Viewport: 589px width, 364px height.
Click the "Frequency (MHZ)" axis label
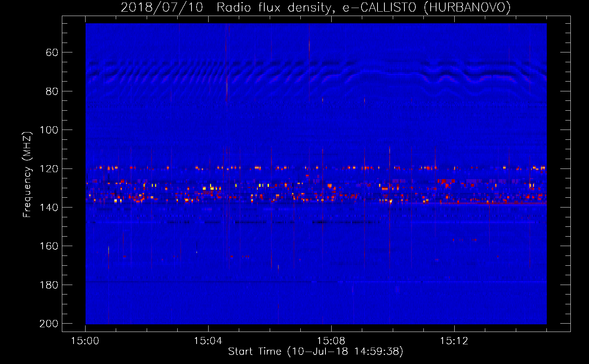[x=27, y=174]
